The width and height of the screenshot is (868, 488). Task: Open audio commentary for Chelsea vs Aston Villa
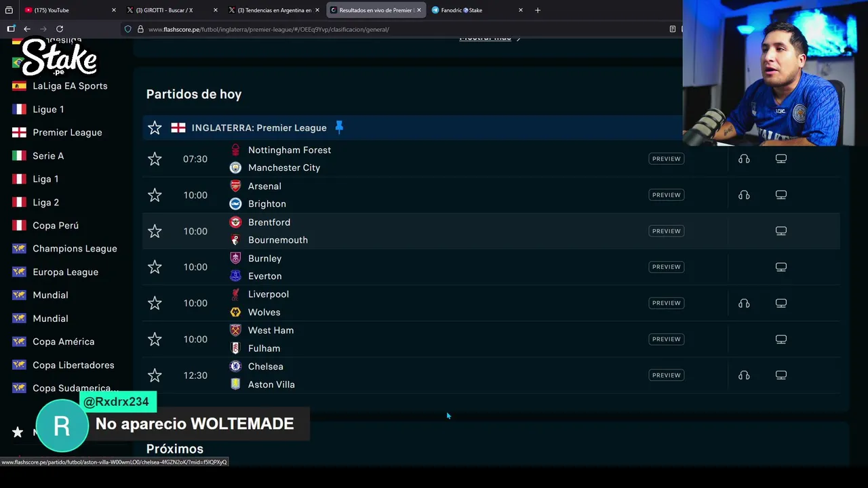pyautogui.click(x=744, y=375)
